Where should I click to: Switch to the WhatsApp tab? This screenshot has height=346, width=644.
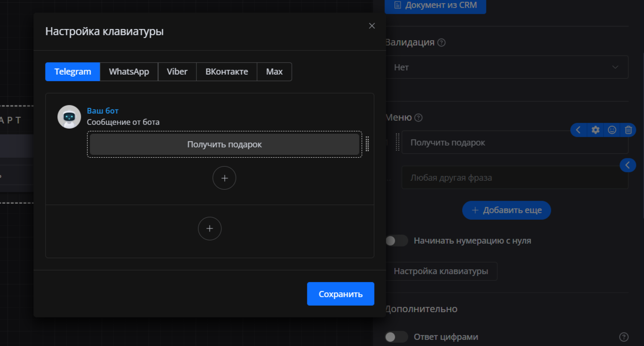[129, 72]
